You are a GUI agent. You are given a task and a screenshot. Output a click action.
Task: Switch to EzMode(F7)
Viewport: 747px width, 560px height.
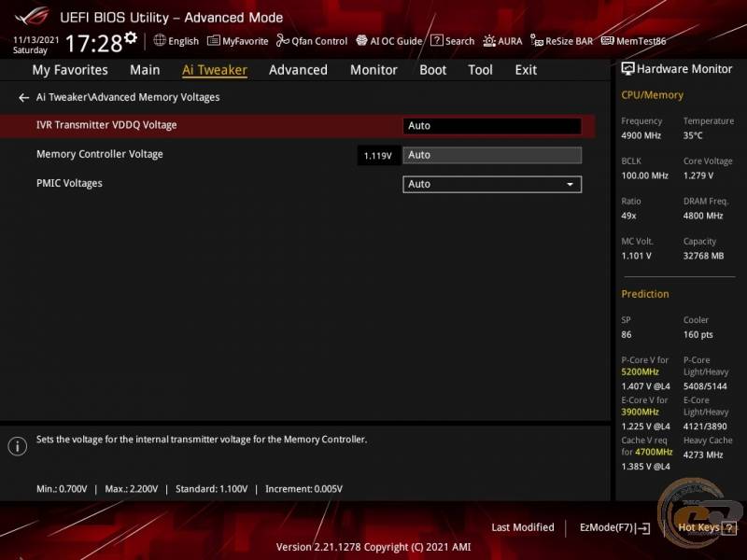point(614,527)
